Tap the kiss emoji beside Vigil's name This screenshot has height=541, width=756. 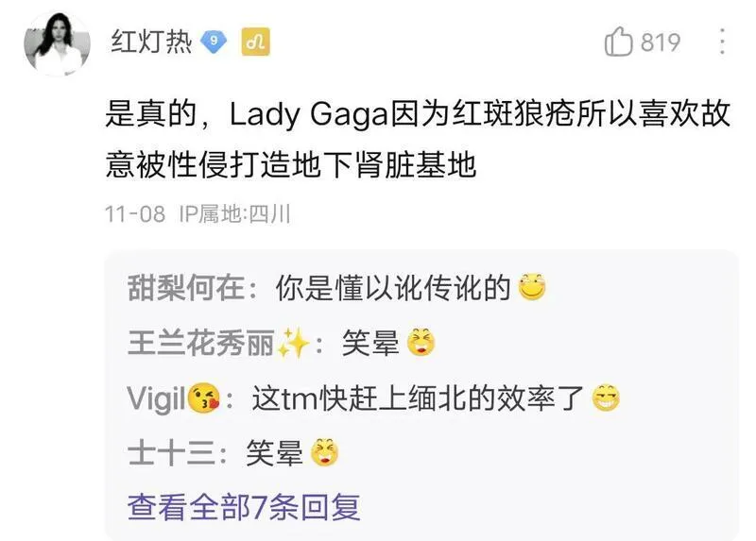[x=203, y=398]
